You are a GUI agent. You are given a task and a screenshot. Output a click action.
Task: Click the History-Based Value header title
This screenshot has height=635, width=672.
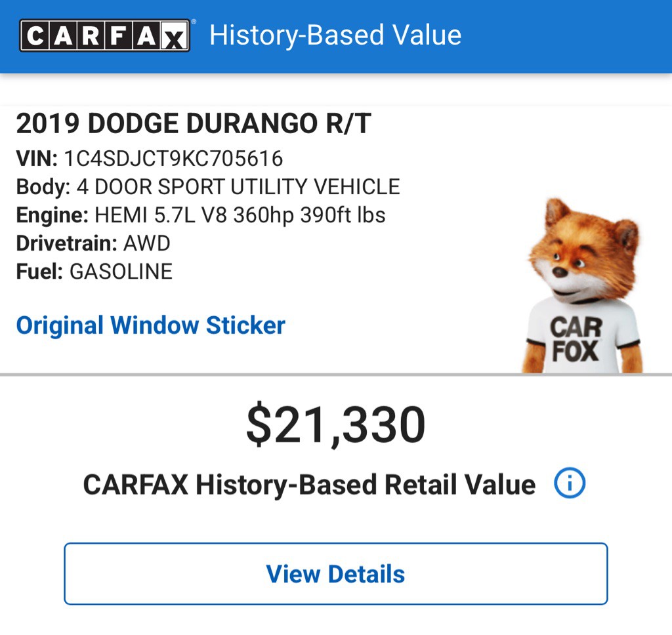[x=336, y=34]
